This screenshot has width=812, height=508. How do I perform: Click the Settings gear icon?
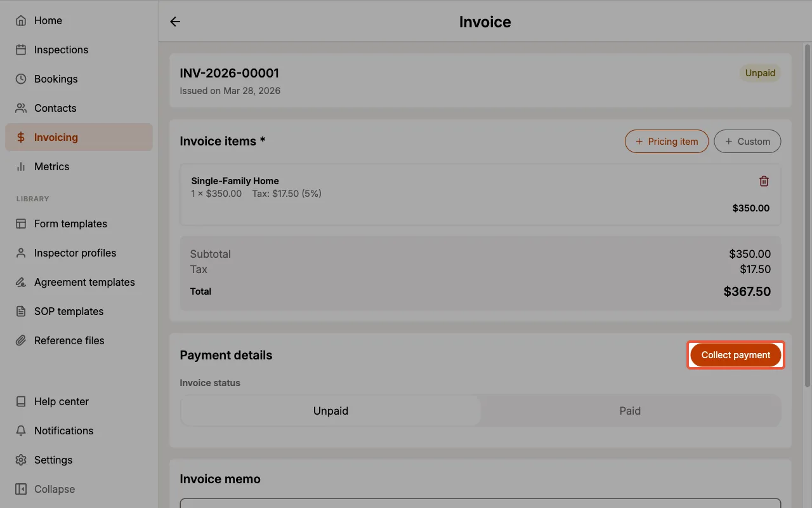(x=21, y=460)
